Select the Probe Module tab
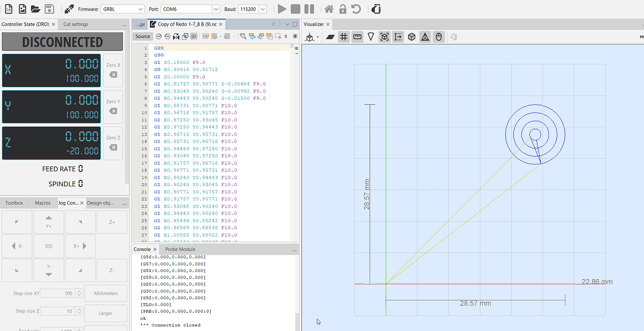Viewport: 644px width, 331px height. pyautogui.click(x=180, y=249)
